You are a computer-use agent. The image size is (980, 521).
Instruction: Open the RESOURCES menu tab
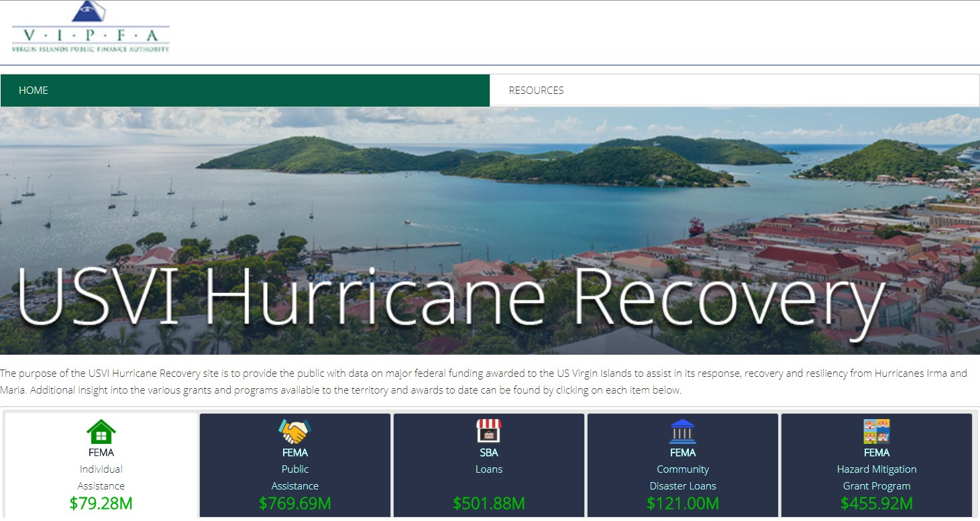coord(734,91)
